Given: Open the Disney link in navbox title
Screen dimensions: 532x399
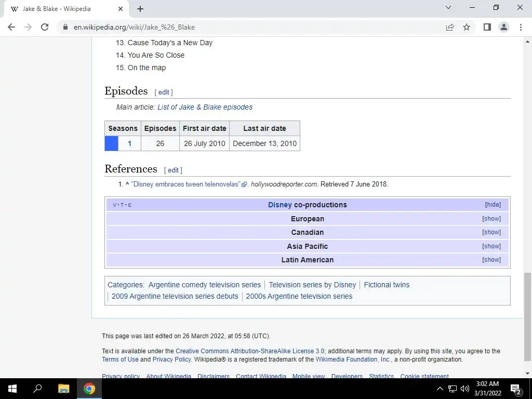Looking at the screenshot, I should 280,205.
